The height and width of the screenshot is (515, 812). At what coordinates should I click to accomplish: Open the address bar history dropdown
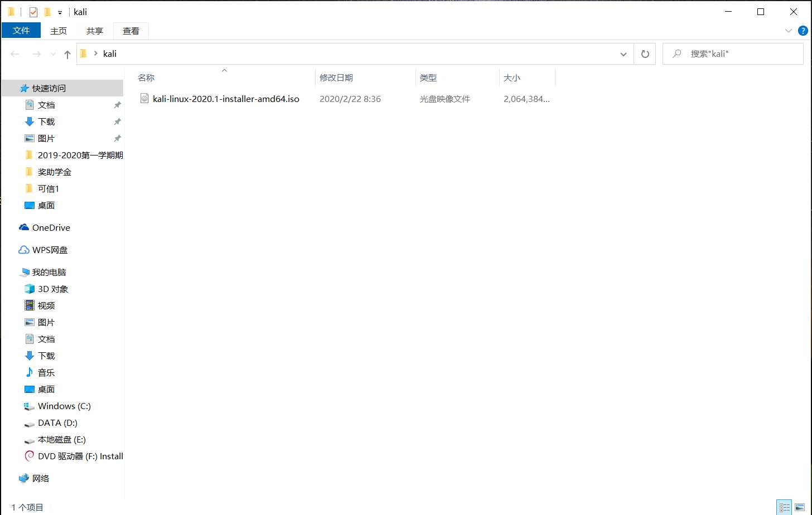pyautogui.click(x=623, y=54)
